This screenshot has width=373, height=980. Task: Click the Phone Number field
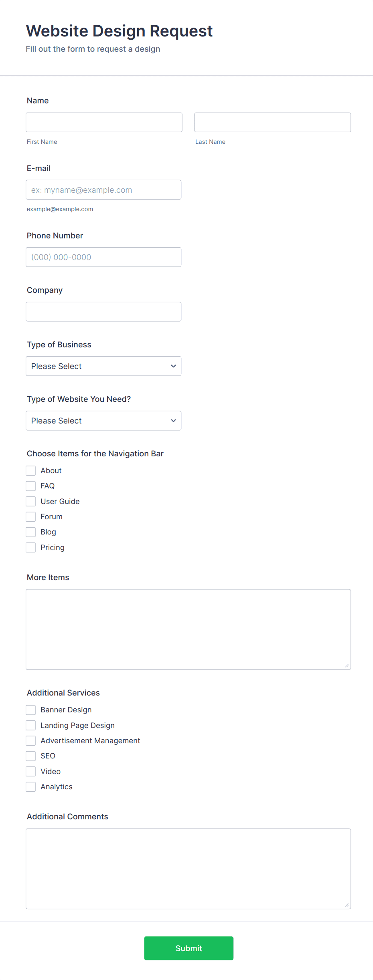pos(103,257)
